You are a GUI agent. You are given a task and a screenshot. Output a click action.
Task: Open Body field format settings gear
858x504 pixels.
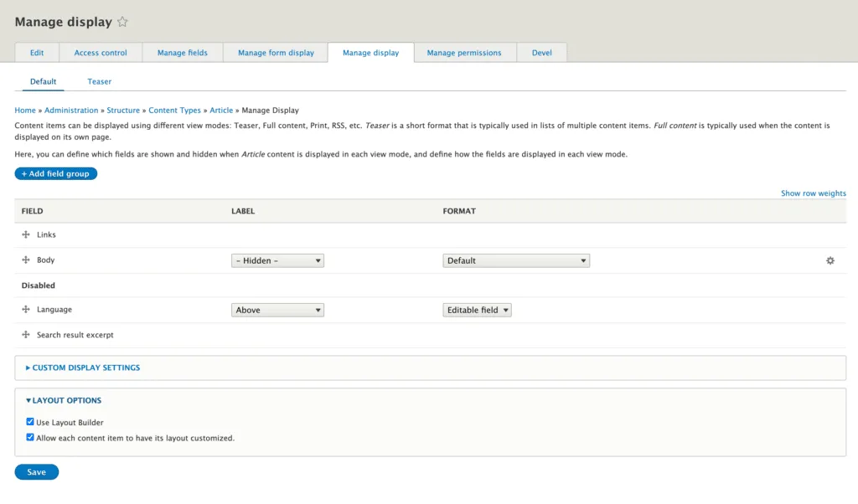pos(830,260)
